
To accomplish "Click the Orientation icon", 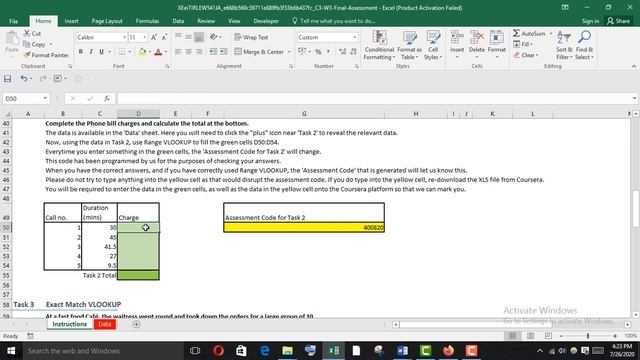I will tap(213, 37).
